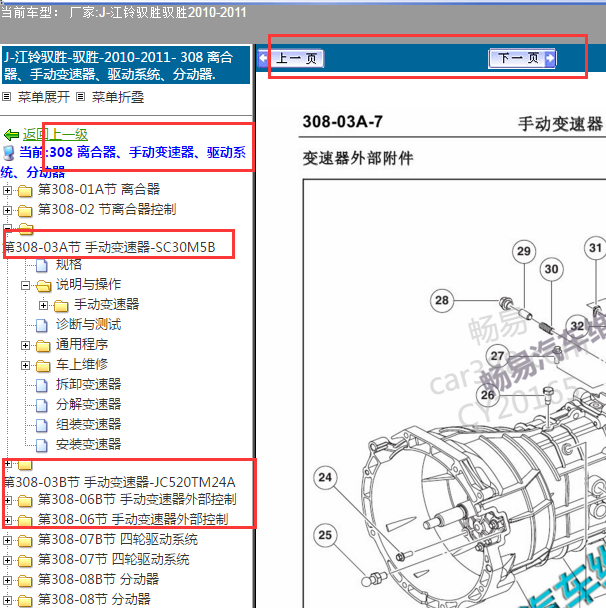Select 第308-03B节 手动变速器-JC520TM24A section

pyautogui.click(x=119, y=482)
